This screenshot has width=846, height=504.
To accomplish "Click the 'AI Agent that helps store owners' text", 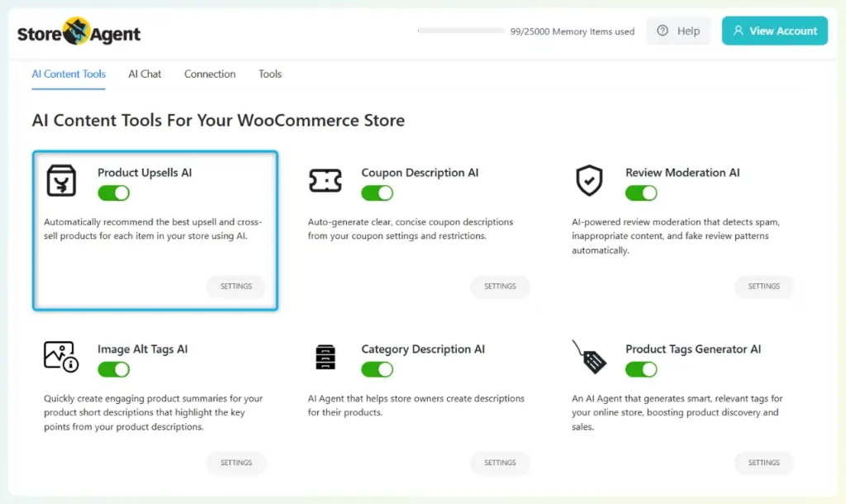I will point(416,405).
